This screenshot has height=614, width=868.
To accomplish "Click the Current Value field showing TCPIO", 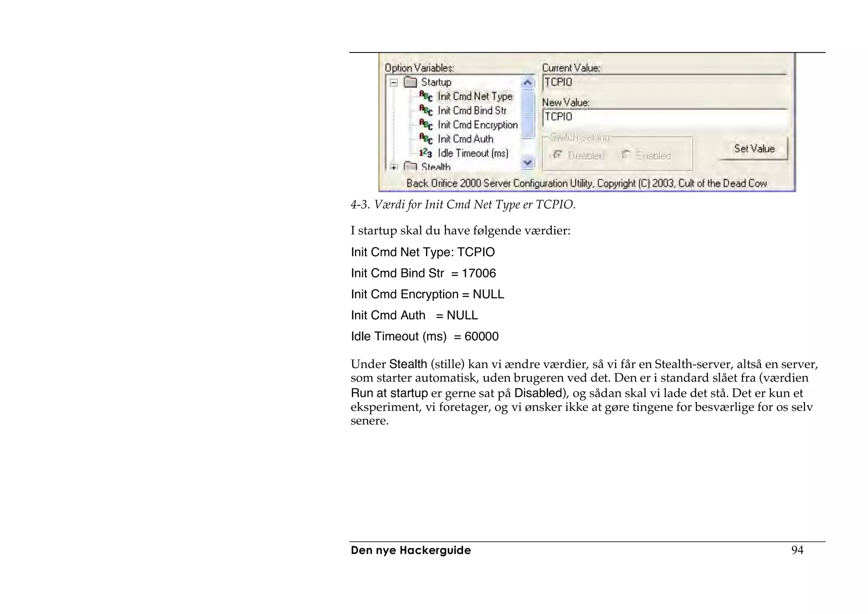I will (664, 83).
